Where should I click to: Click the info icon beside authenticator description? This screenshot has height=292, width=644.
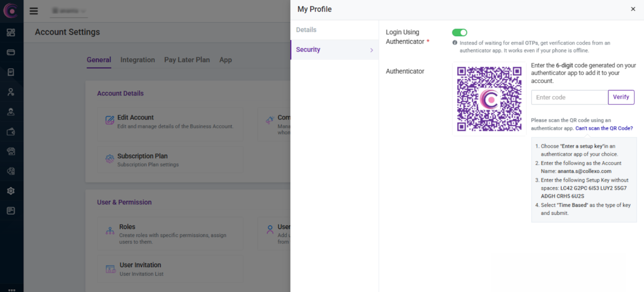[x=455, y=43]
